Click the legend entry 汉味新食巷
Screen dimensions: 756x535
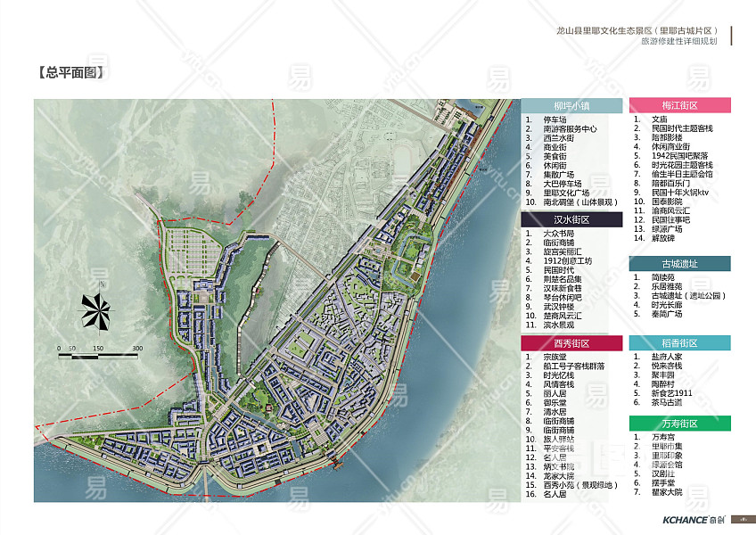(x=563, y=289)
